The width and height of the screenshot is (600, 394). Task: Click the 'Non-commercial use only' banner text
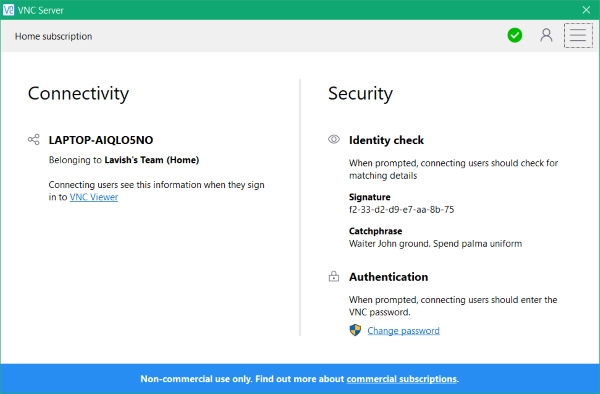pos(195,379)
